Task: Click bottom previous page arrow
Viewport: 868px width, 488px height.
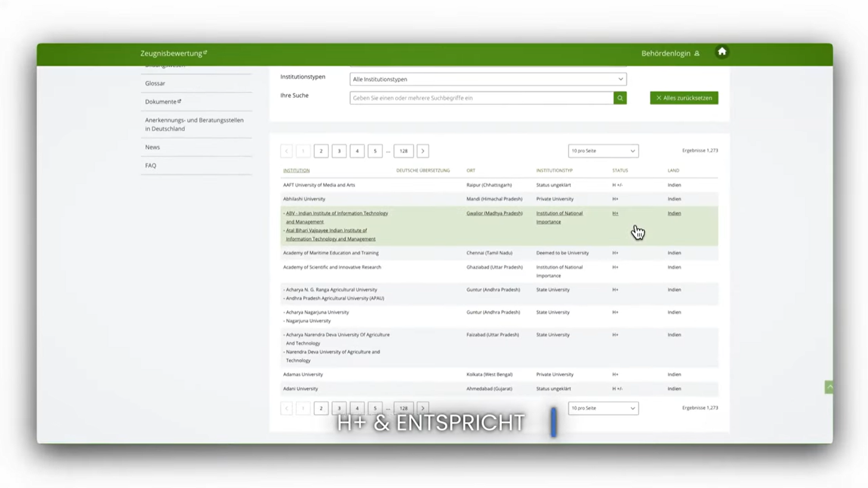Action: coord(286,408)
